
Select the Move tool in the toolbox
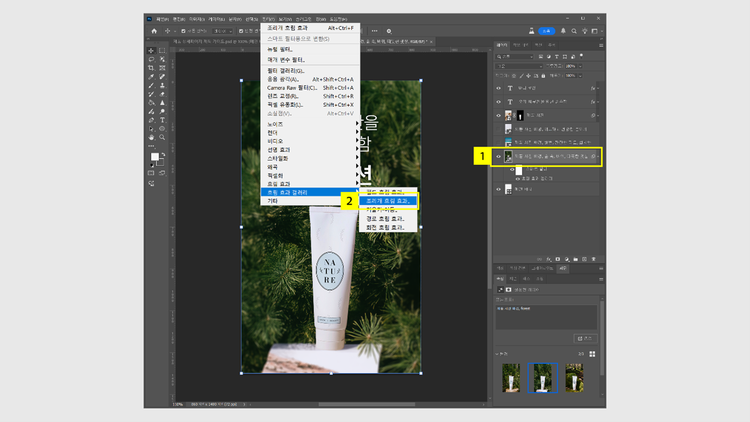click(151, 51)
